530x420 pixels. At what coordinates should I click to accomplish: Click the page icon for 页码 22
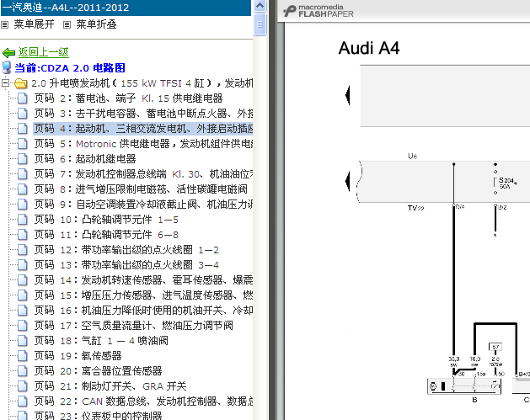point(22,401)
